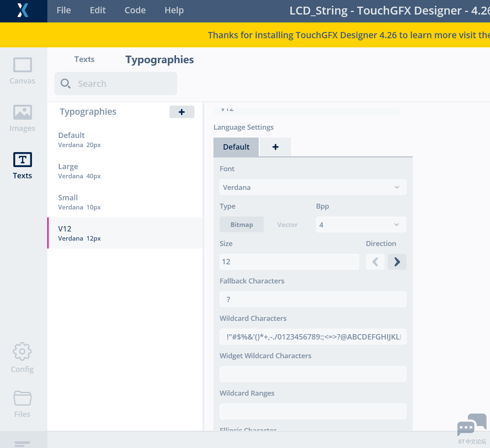490x448 pixels.
Task: Open the Help menu
Action: point(174,10)
